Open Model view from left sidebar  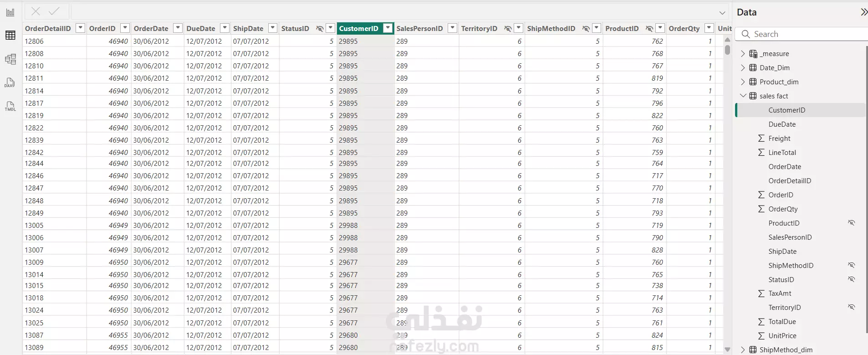[x=10, y=59]
